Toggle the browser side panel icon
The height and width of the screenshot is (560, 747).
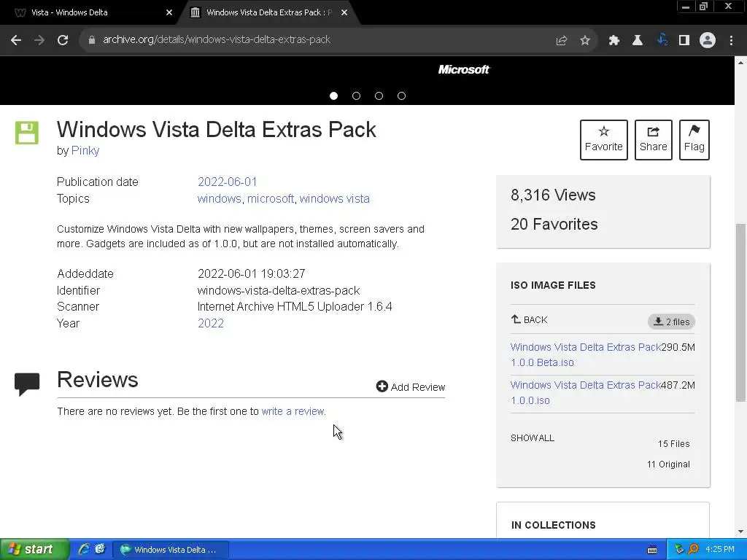tap(684, 40)
